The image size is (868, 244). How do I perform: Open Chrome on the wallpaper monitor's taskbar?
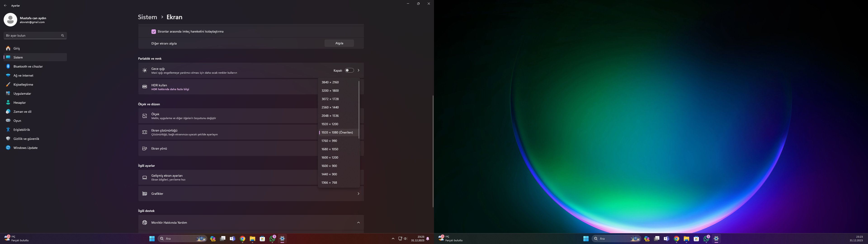click(x=677, y=239)
